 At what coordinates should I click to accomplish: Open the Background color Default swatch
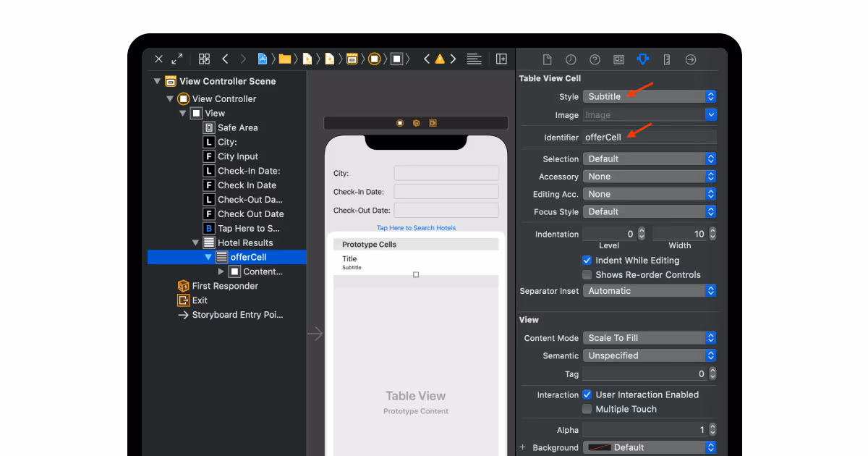point(650,448)
